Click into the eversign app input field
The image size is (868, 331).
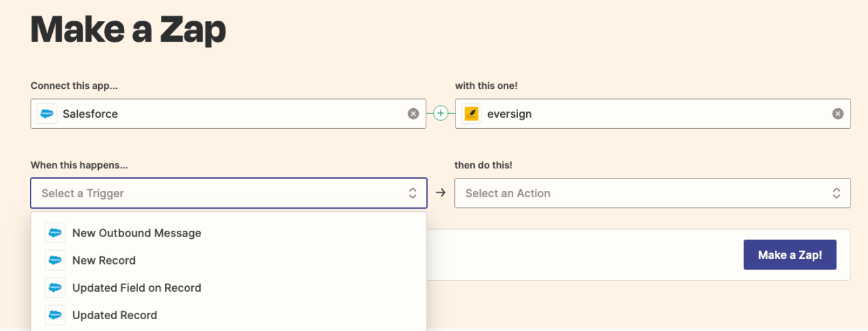(652, 114)
